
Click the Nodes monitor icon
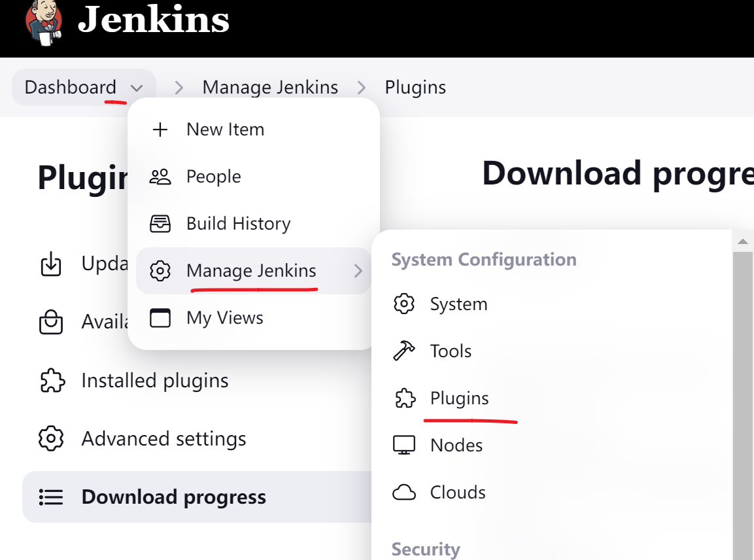pyautogui.click(x=404, y=445)
